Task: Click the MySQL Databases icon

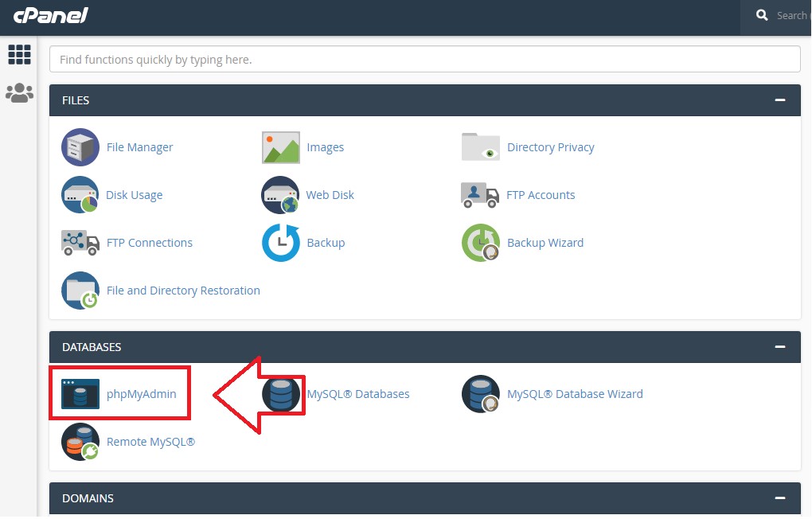Action: (x=281, y=394)
